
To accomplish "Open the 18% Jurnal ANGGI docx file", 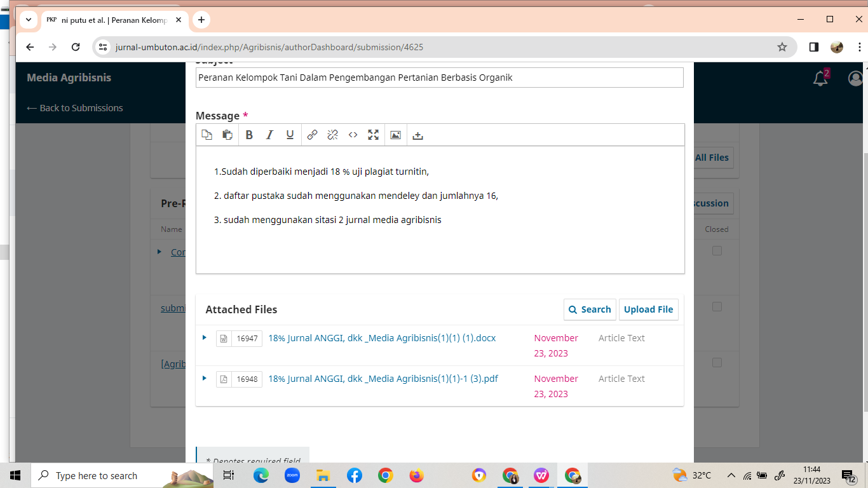I will click(382, 338).
